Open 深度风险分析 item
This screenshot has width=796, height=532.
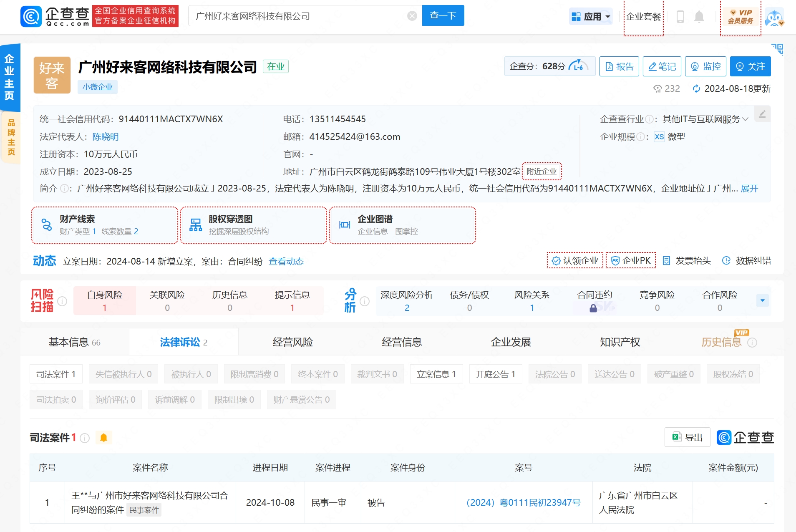(x=407, y=301)
